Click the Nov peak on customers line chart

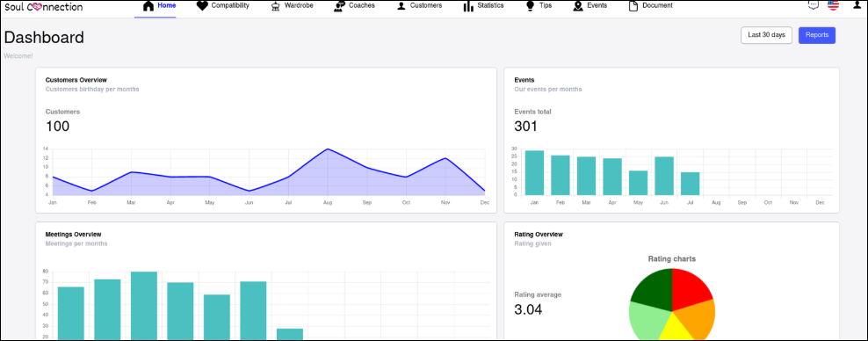[x=445, y=158]
